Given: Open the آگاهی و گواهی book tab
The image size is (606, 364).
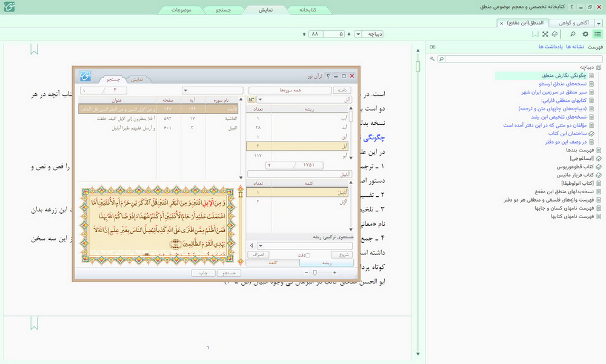Looking at the screenshot, I should click(573, 23).
